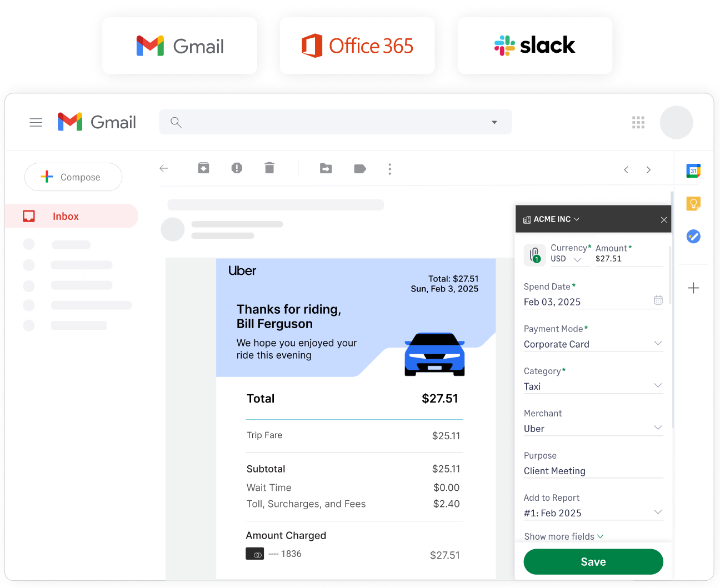Click the Amount Charged heading
Viewport: 720px width, 588px height.
[286, 535]
